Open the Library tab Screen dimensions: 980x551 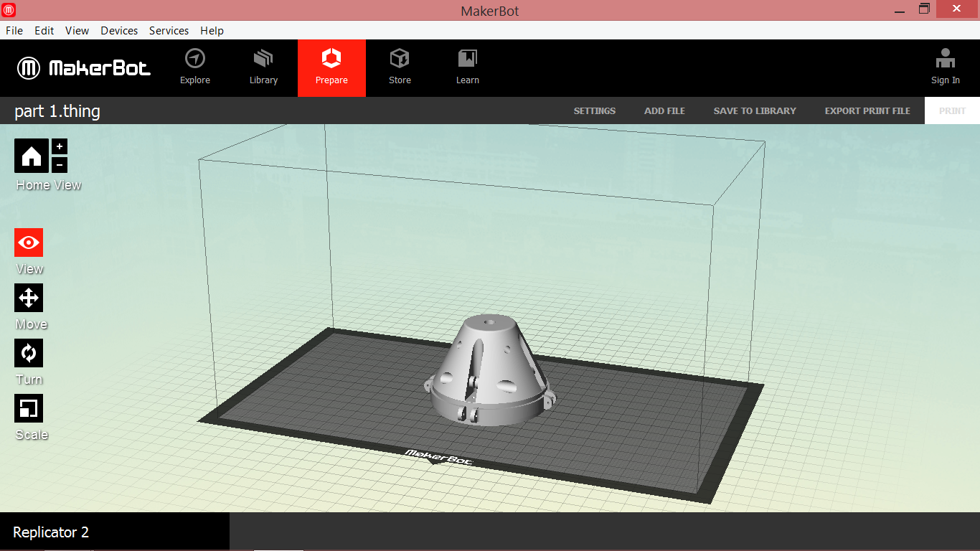[x=263, y=67]
